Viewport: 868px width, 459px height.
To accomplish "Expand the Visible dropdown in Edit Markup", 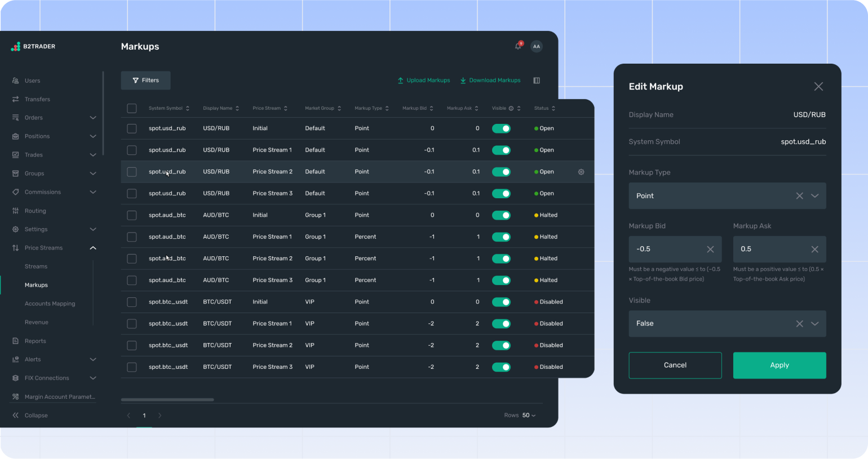I will 814,324.
